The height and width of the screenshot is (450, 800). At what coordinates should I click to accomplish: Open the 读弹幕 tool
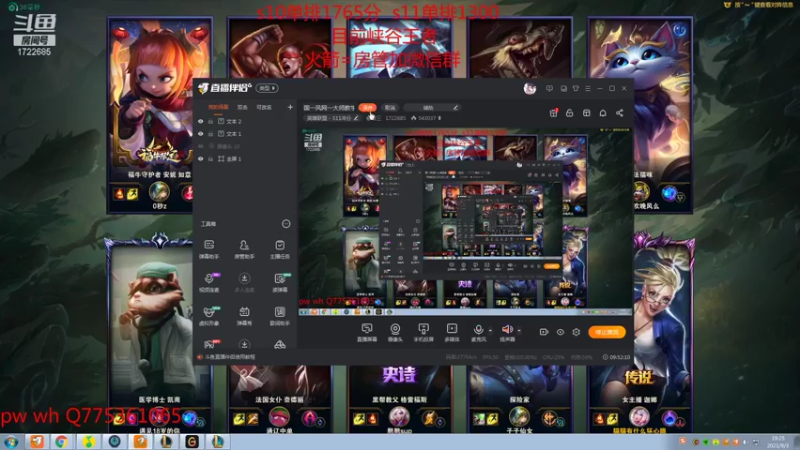pyautogui.click(x=280, y=282)
